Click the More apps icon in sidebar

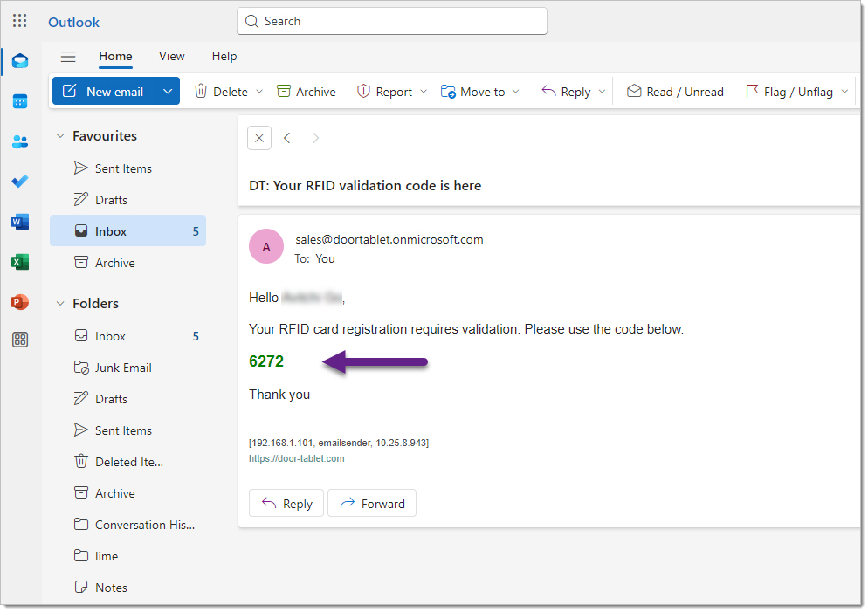tap(20, 340)
